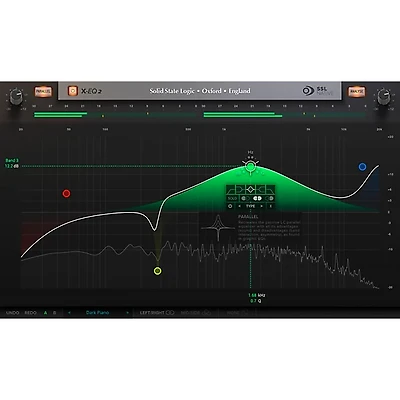
Task: Load the next preset with right arrow
Action: [127, 313]
